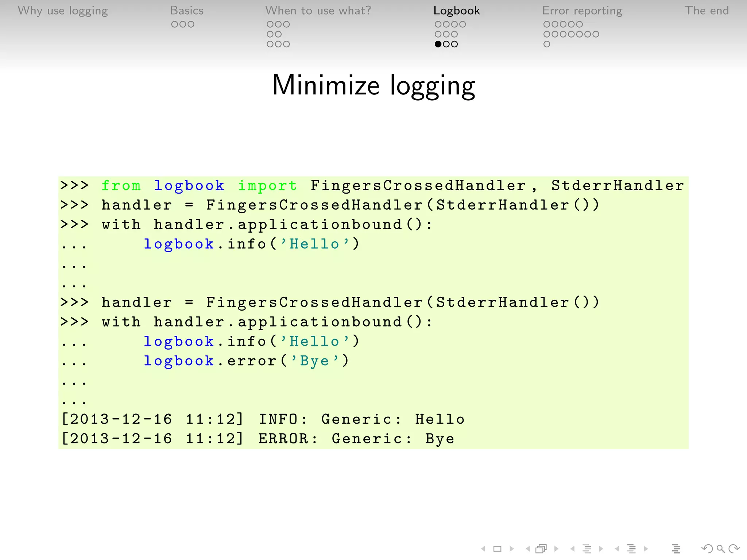Go to the 'Error reporting' section
The image size is (747, 560).
[582, 11]
